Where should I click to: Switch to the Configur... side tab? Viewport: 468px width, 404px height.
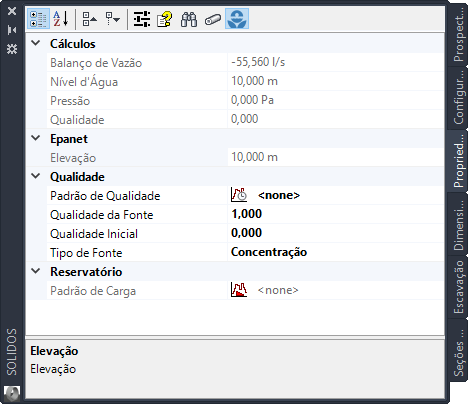click(x=458, y=98)
